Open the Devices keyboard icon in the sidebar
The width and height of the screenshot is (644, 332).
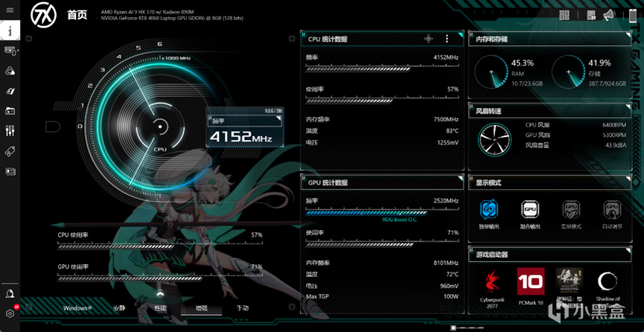[x=10, y=51]
